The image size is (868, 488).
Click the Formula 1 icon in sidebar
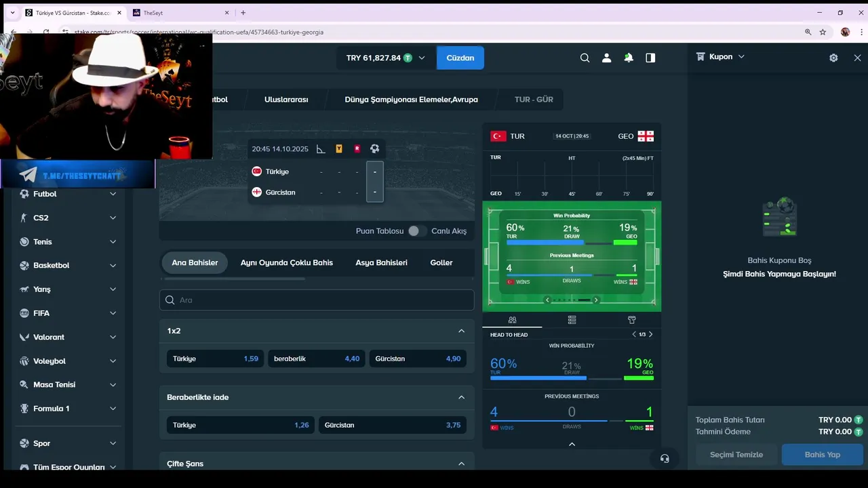pos(24,409)
